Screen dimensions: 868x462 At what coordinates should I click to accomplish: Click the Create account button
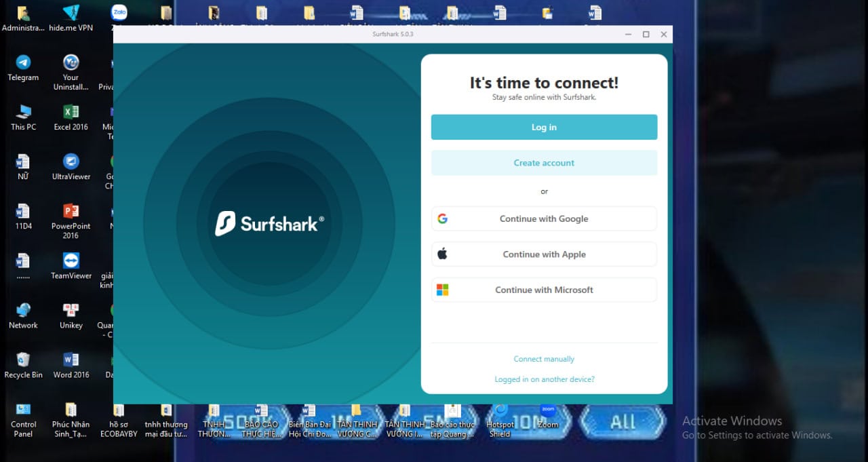coord(544,163)
